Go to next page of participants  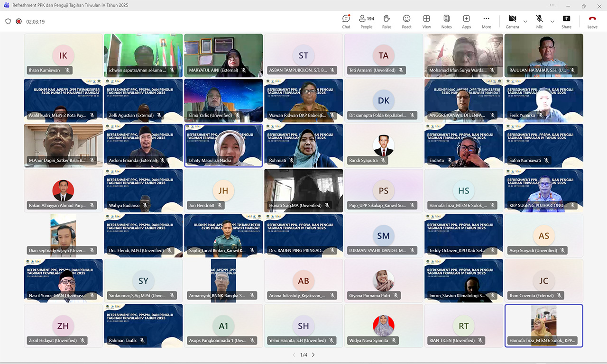pos(313,355)
